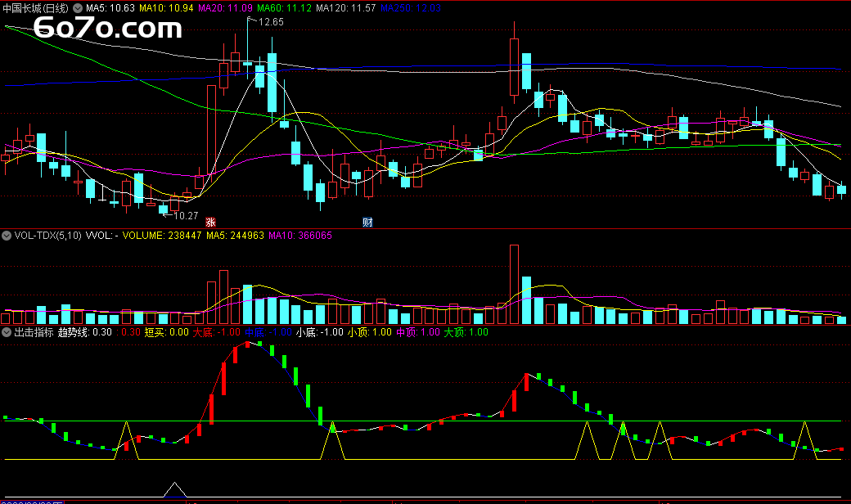Viewport: 851px width, 504px height.
Task: Click the 趋势线: 0.30 readout
Action: point(85,332)
